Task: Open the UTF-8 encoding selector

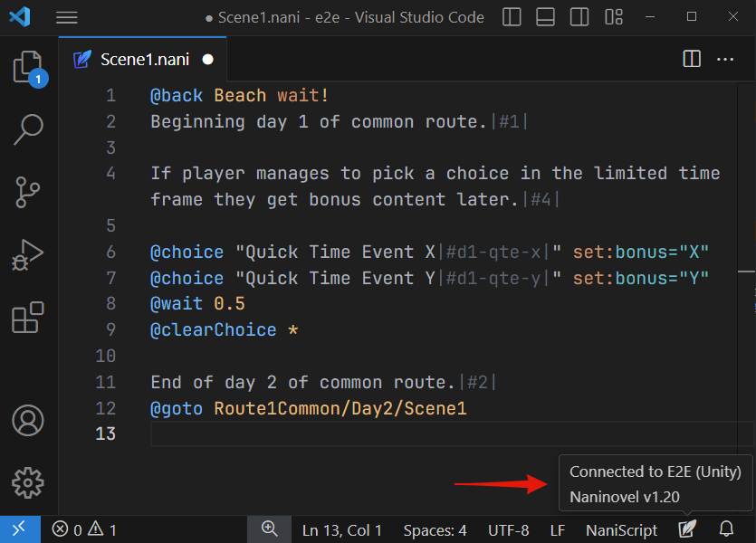Action: coord(508,529)
